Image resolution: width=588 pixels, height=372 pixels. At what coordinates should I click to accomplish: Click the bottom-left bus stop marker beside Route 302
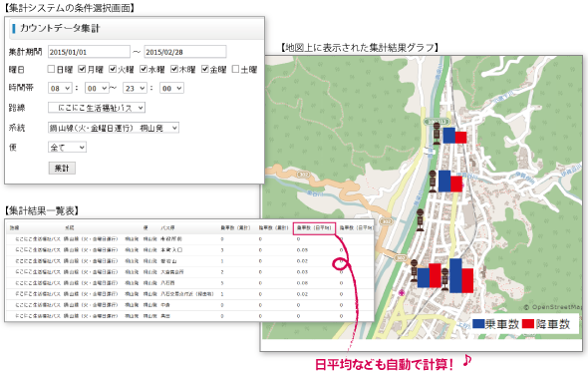tap(414, 270)
